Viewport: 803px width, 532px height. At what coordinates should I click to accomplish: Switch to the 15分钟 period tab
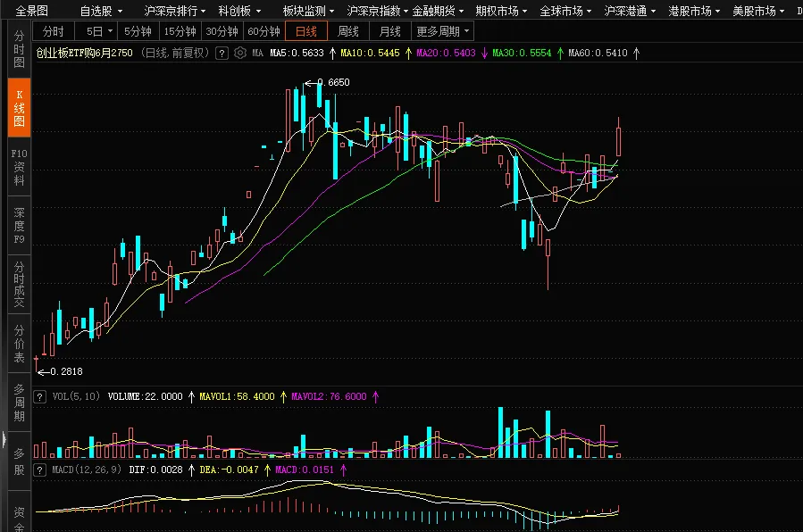(180, 32)
